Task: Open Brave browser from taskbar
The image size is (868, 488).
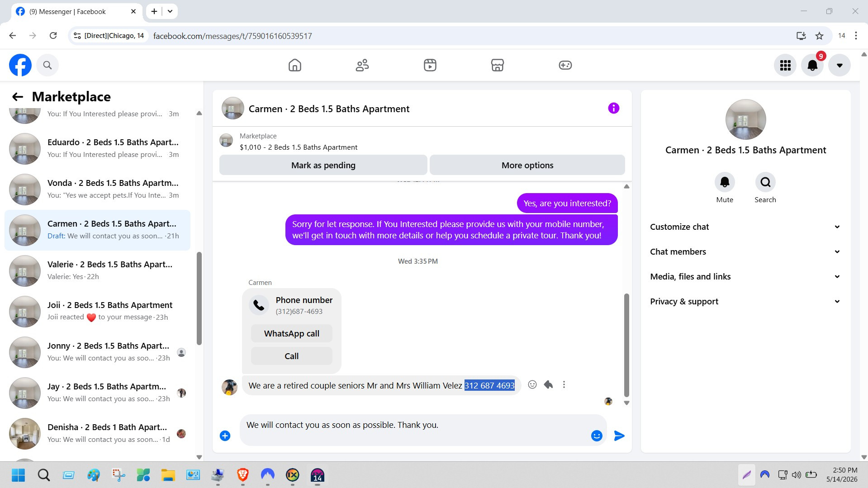Action: [x=243, y=475]
